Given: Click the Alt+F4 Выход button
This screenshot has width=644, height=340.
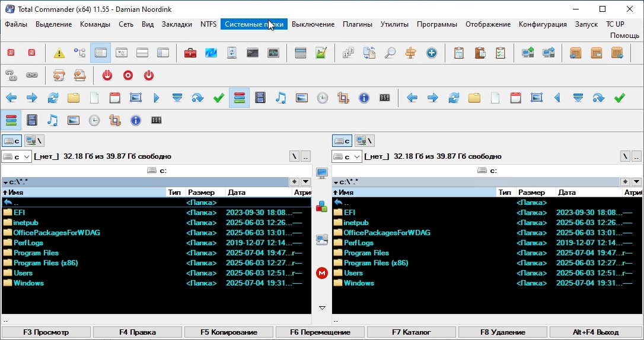Looking at the screenshot, I should click(595, 332).
